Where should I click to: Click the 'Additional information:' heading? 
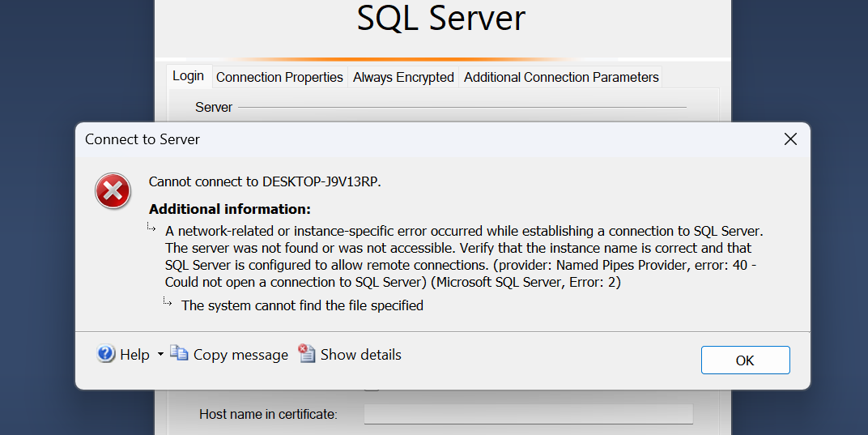point(230,210)
